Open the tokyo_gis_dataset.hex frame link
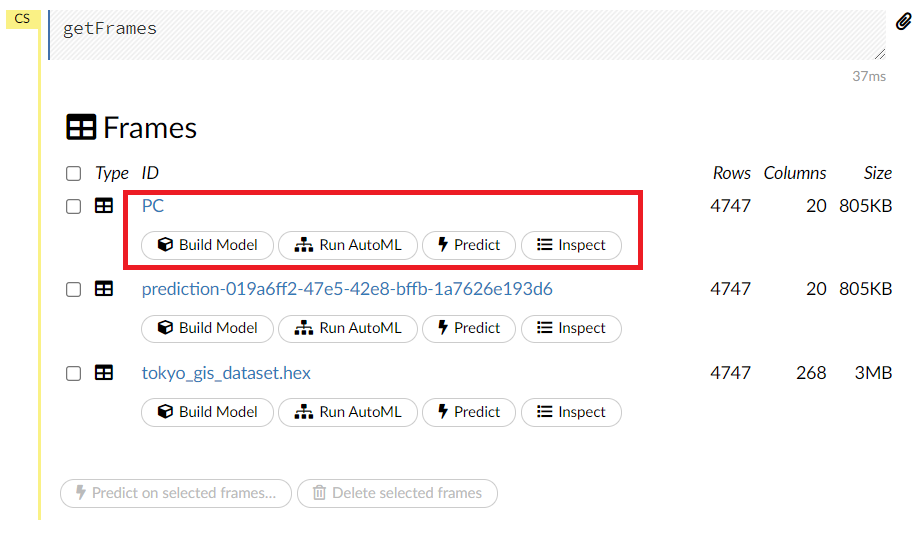The height and width of the screenshot is (533, 920). click(x=226, y=373)
